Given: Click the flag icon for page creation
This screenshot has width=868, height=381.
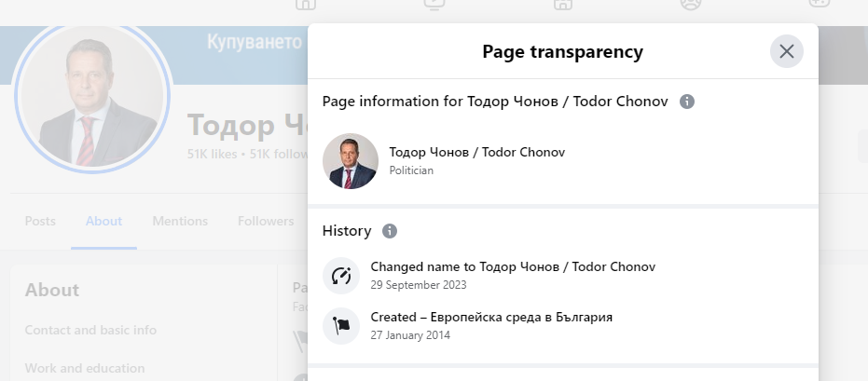Looking at the screenshot, I should point(341,326).
